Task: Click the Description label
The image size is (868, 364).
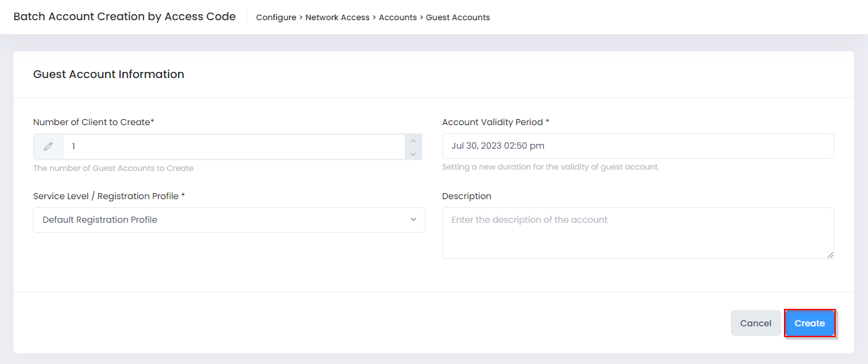Action: [467, 196]
